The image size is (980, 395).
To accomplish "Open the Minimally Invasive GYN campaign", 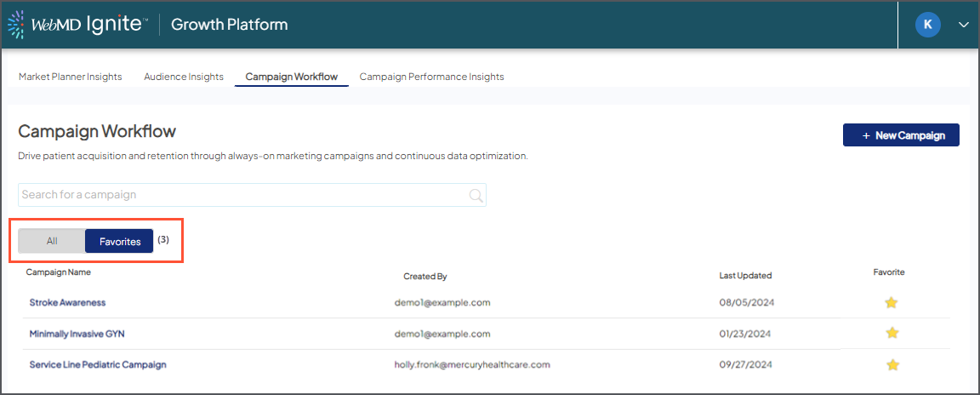I will 77,334.
